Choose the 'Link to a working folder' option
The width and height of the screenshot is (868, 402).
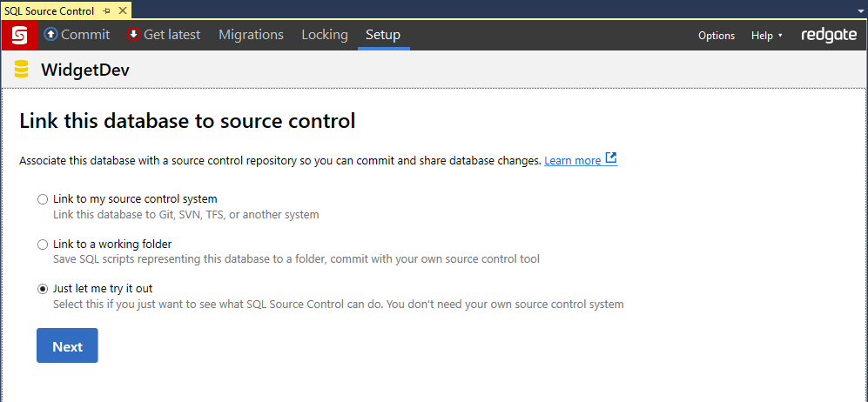click(x=43, y=245)
